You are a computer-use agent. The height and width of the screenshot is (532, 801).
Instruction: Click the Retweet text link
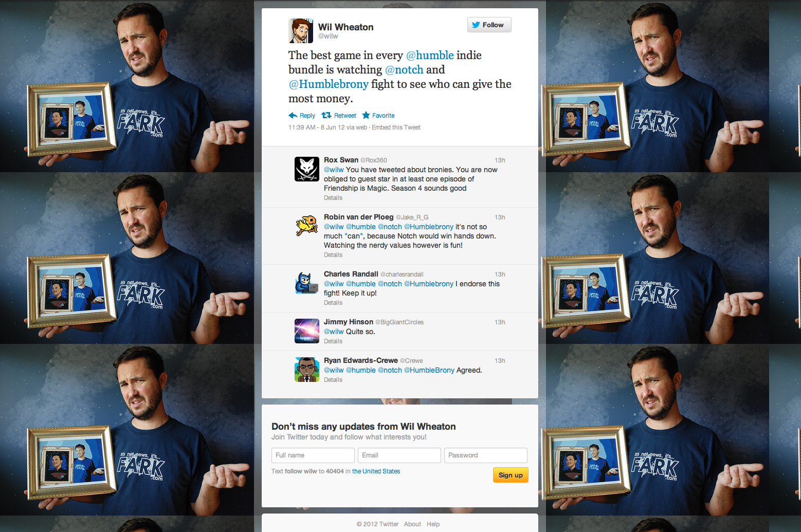tap(345, 116)
